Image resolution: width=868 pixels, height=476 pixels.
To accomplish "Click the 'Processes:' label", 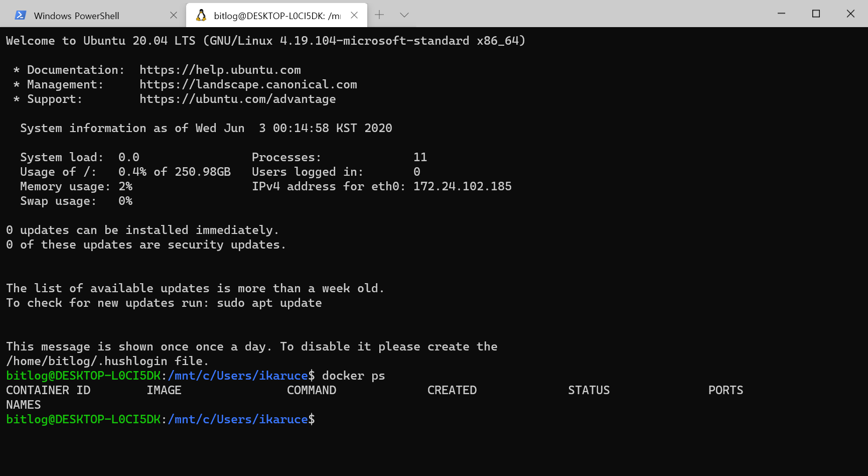I will point(286,157).
